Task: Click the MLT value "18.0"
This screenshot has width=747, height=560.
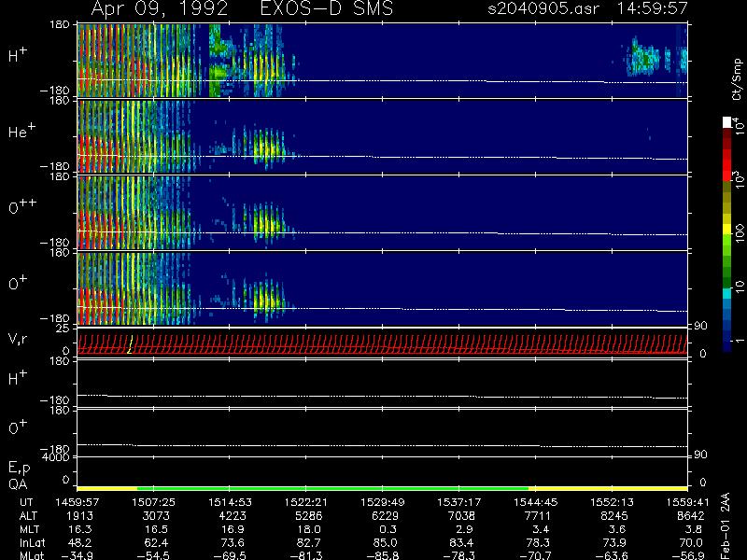Action: (311, 529)
